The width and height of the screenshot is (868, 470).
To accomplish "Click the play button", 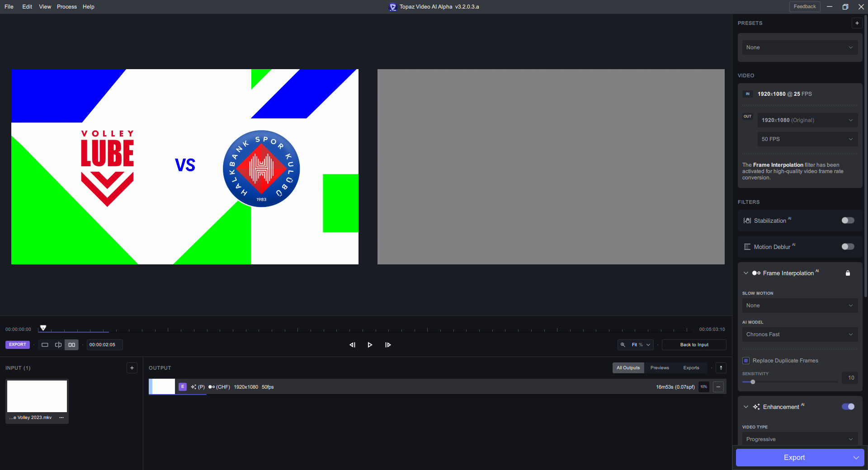I will 370,345.
